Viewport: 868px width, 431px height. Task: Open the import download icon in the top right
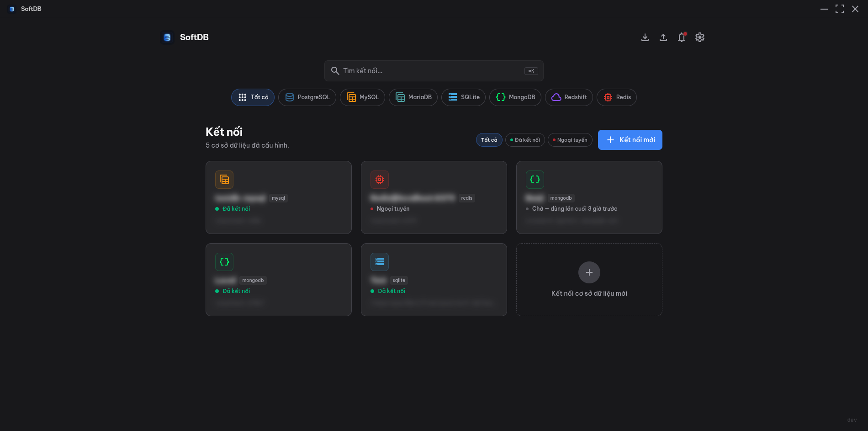coord(645,37)
